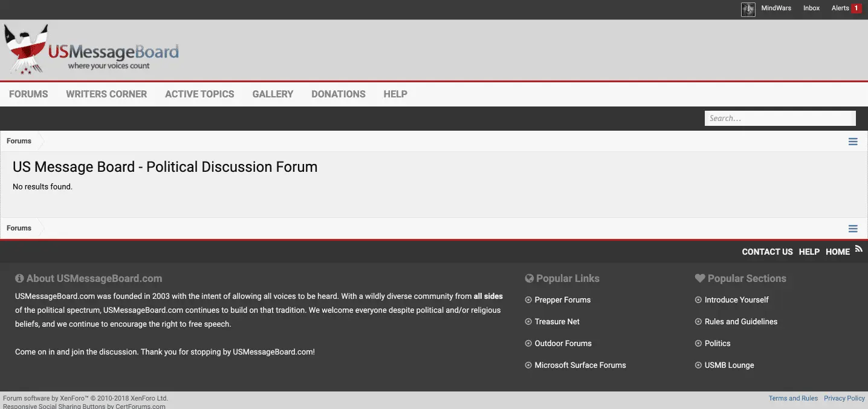The width and height of the screenshot is (868, 409).
Task: Click into the Search input field
Action: [x=779, y=119]
